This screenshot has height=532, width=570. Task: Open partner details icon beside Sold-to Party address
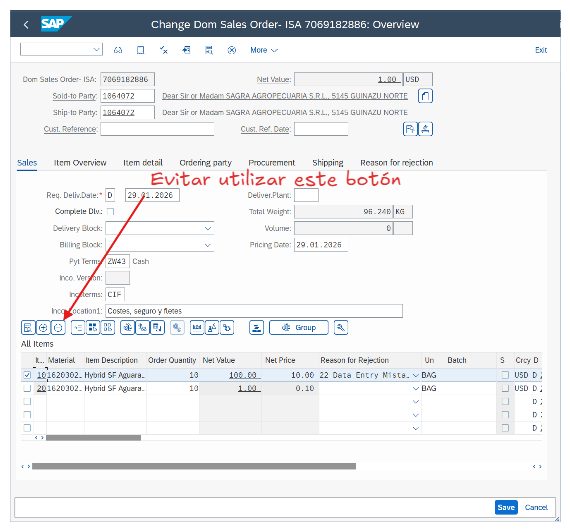coord(425,96)
